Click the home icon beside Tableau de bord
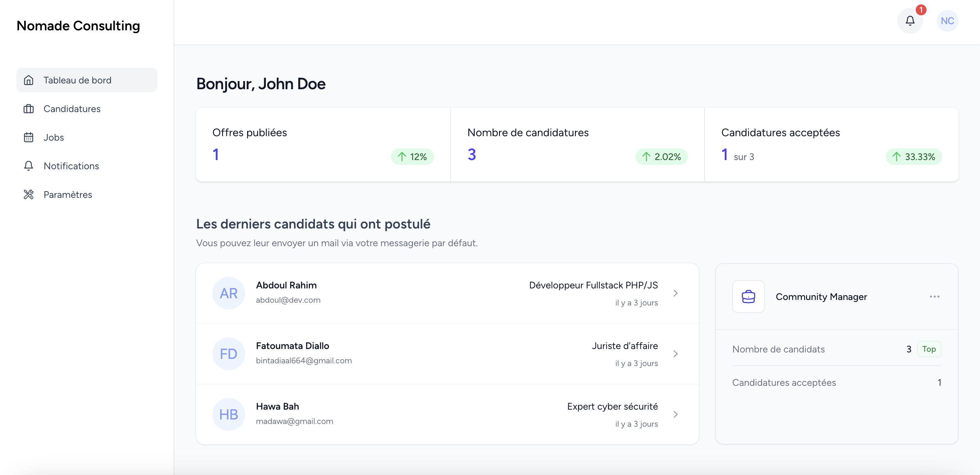 (29, 80)
